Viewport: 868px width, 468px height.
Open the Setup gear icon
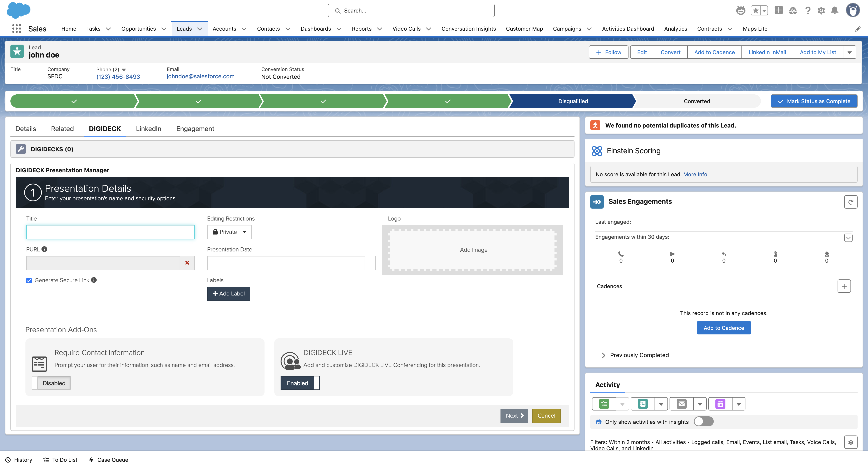[821, 10]
